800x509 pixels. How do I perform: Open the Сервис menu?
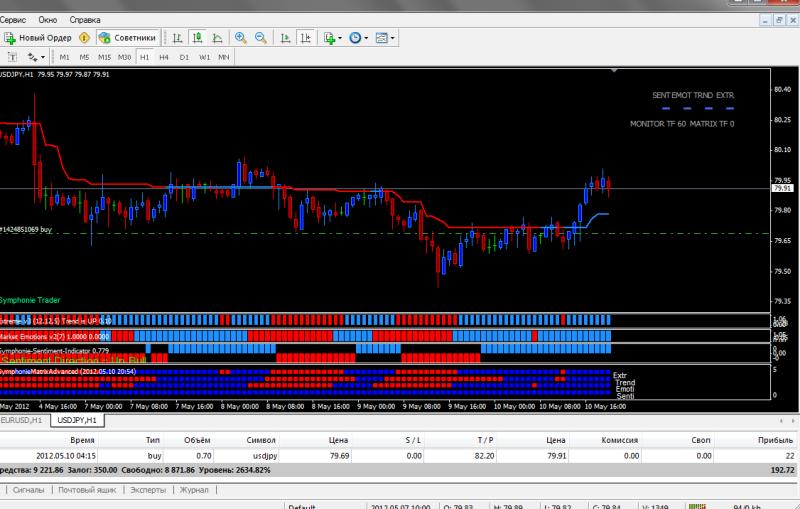(13, 20)
